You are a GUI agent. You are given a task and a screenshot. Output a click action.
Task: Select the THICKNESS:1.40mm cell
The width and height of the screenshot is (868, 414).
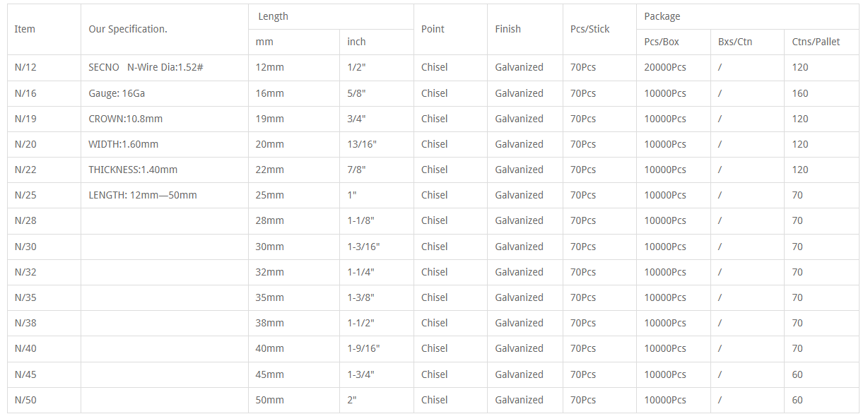pyautogui.click(x=164, y=170)
